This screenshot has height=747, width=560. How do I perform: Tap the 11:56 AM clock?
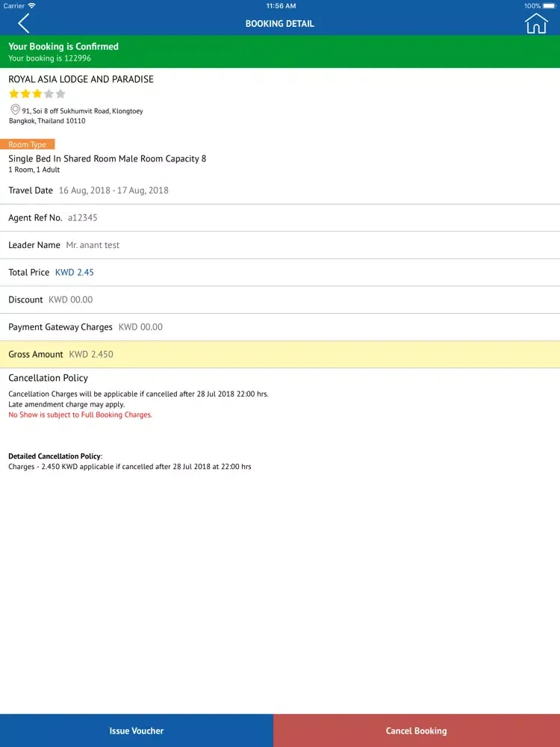pos(281,6)
